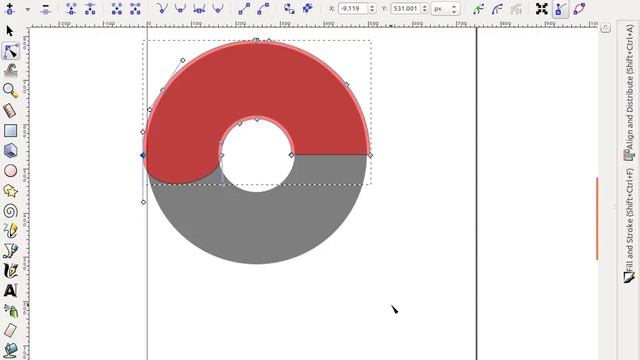Screen dimensions: 640x360
Task: Click the small lock icon above the scrollbar
Action: (x=606, y=28)
